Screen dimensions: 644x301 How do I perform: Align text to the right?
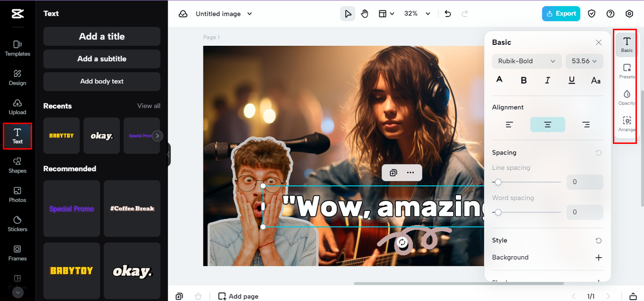point(586,124)
